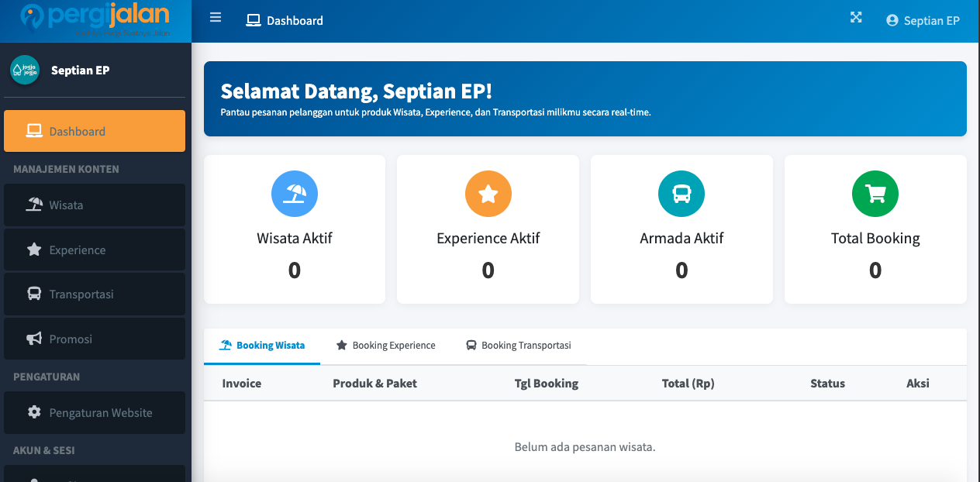Click the Experience Aktif label
Image resolution: width=980 pixels, height=482 pixels.
(488, 239)
